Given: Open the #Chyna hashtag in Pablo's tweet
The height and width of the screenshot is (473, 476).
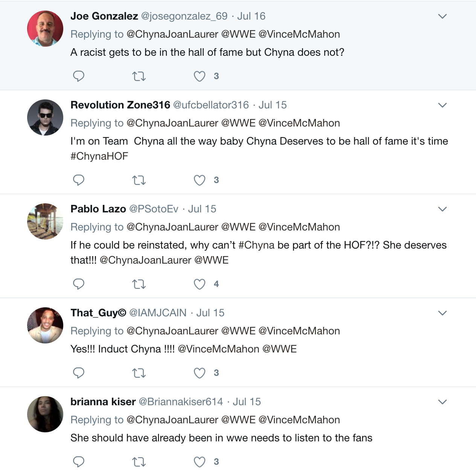Looking at the screenshot, I should click(256, 245).
